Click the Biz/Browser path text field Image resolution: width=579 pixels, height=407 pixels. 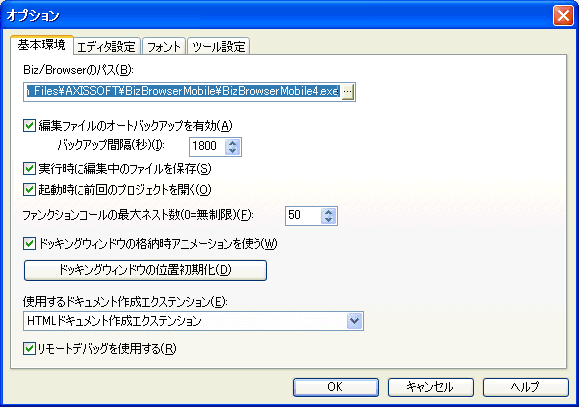click(183, 92)
